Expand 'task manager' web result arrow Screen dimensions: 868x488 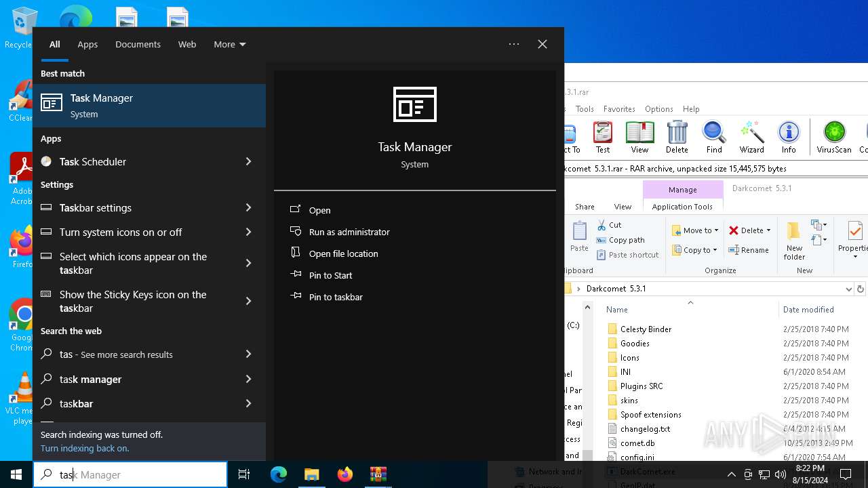click(x=248, y=379)
